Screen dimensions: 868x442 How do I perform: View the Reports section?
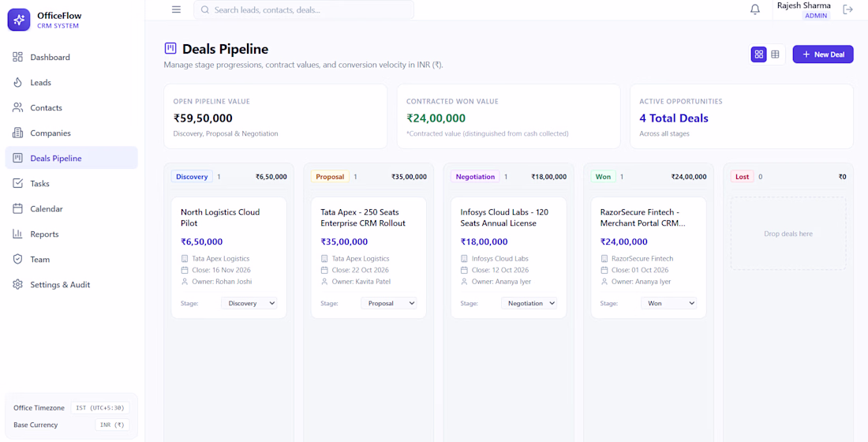71,234
